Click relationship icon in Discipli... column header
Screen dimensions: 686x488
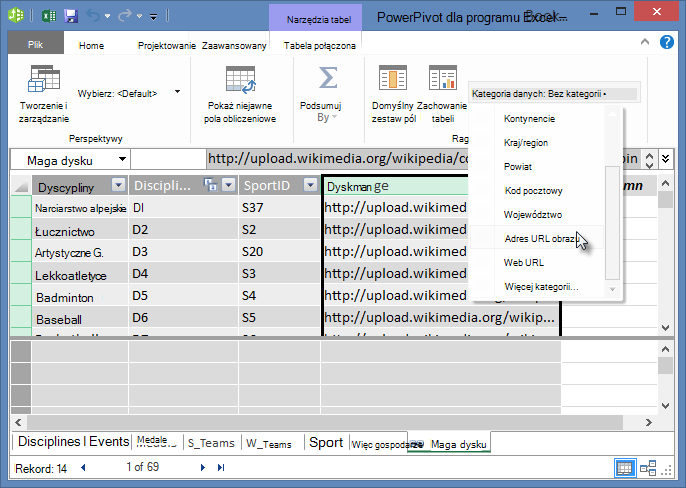(210, 185)
